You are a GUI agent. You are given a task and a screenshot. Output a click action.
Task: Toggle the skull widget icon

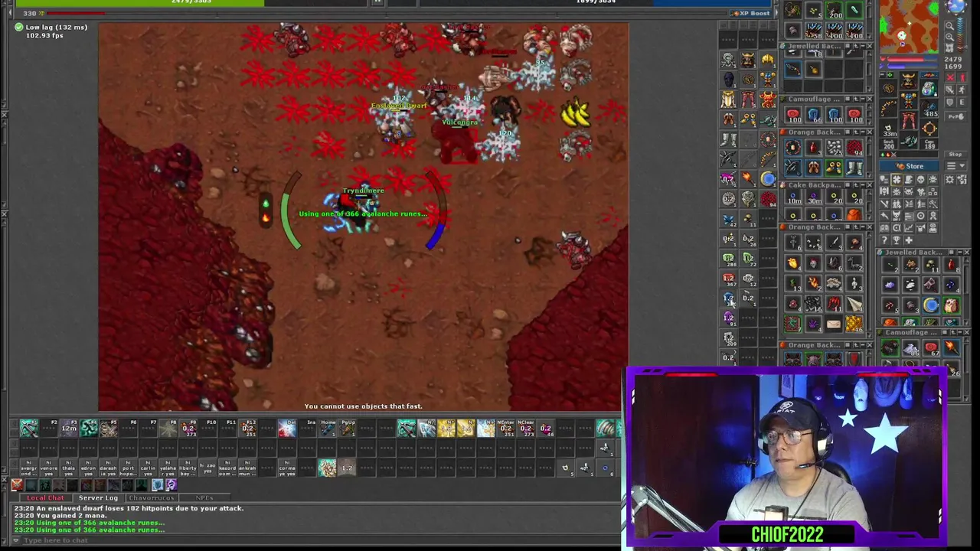[x=920, y=180]
